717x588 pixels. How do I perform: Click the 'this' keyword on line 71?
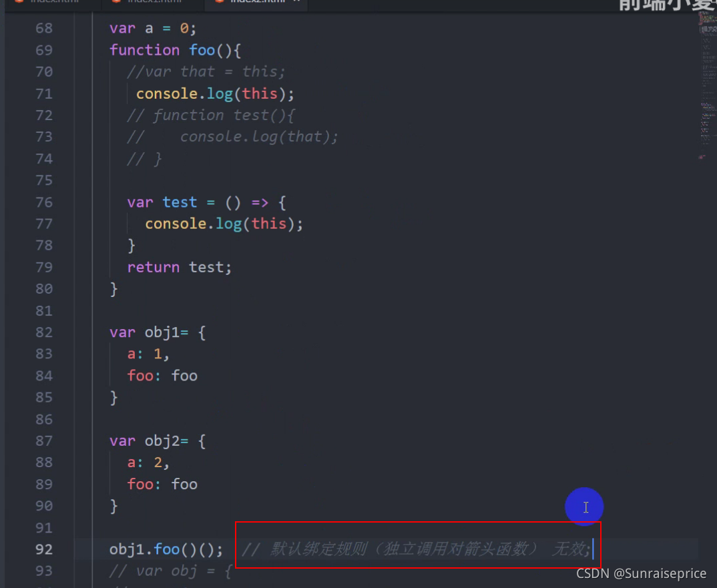click(260, 93)
